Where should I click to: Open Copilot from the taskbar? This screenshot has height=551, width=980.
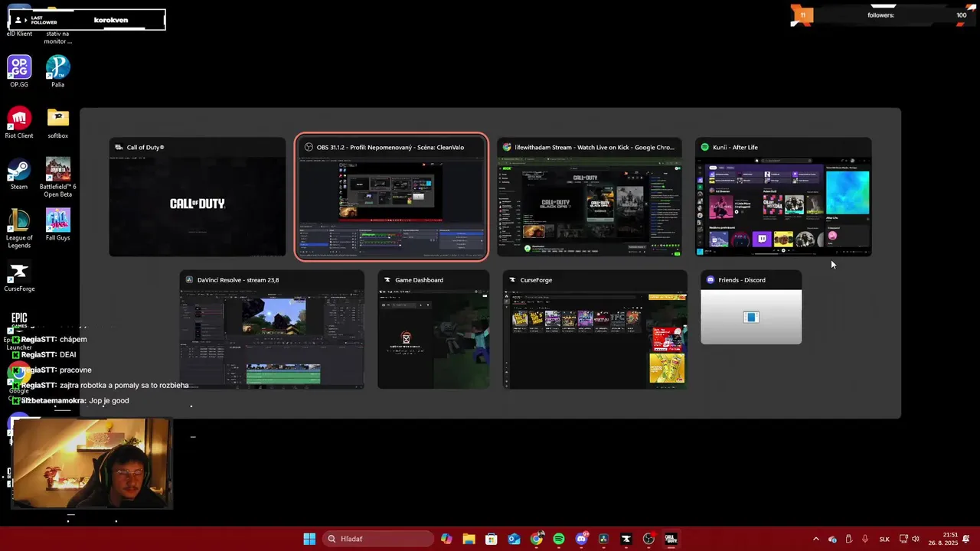tap(446, 539)
